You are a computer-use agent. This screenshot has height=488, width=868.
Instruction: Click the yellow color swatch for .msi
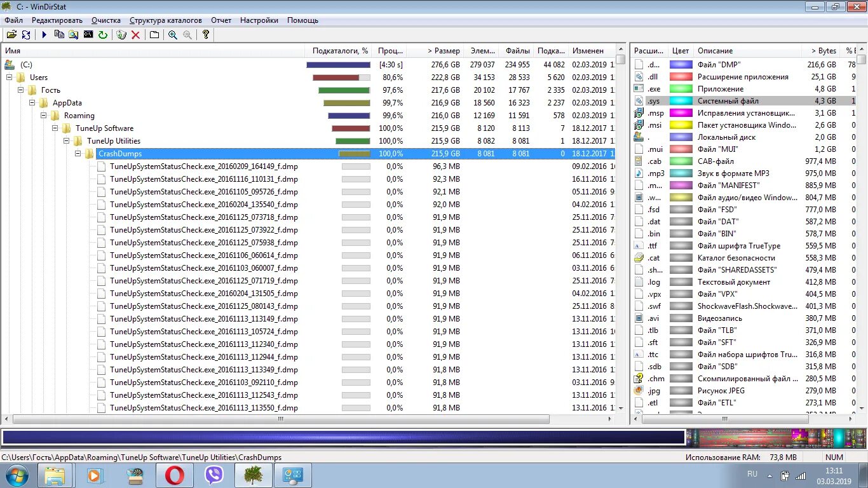681,125
